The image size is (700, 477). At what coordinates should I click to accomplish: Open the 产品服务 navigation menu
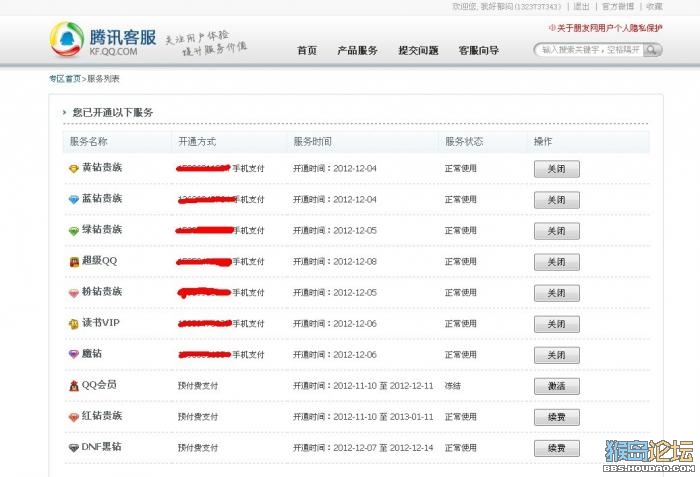[x=357, y=50]
